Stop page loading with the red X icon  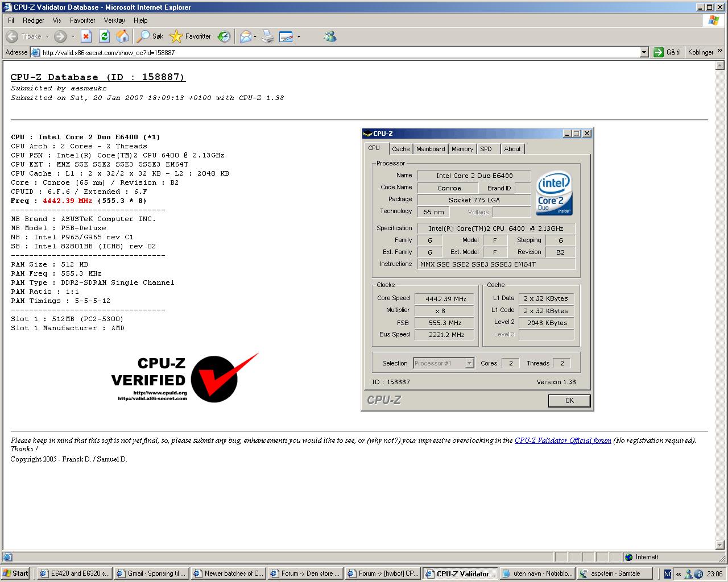coord(86,36)
